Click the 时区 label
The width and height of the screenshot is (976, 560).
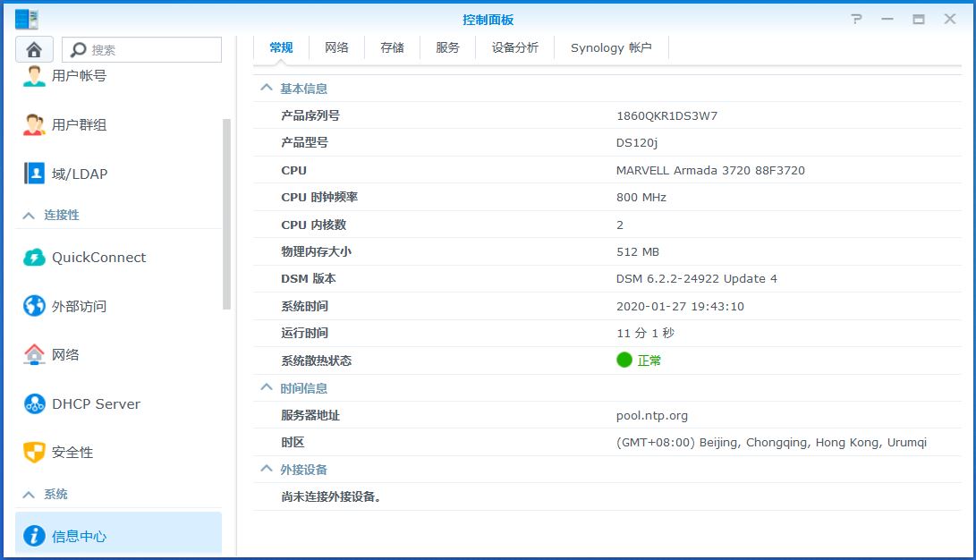(293, 443)
